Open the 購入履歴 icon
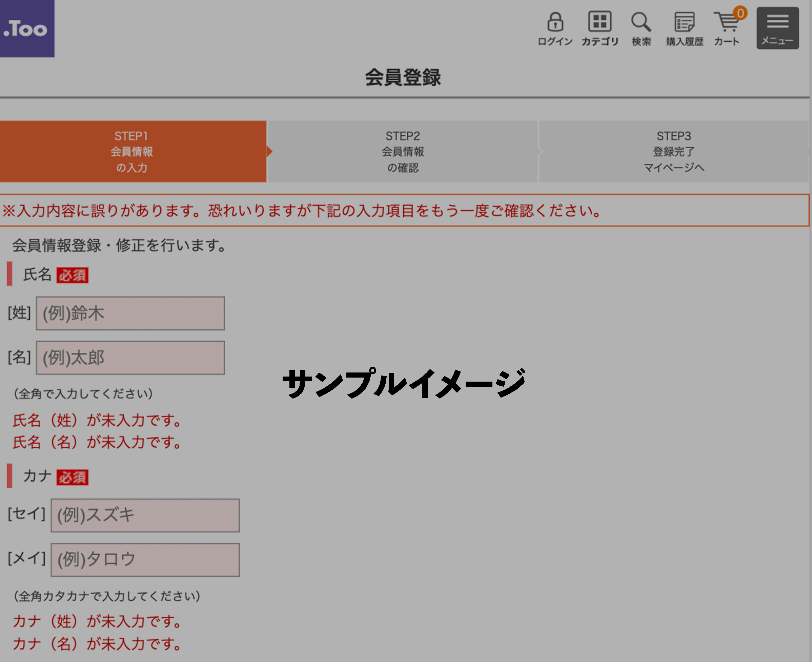The width and height of the screenshot is (812, 662). [x=684, y=22]
